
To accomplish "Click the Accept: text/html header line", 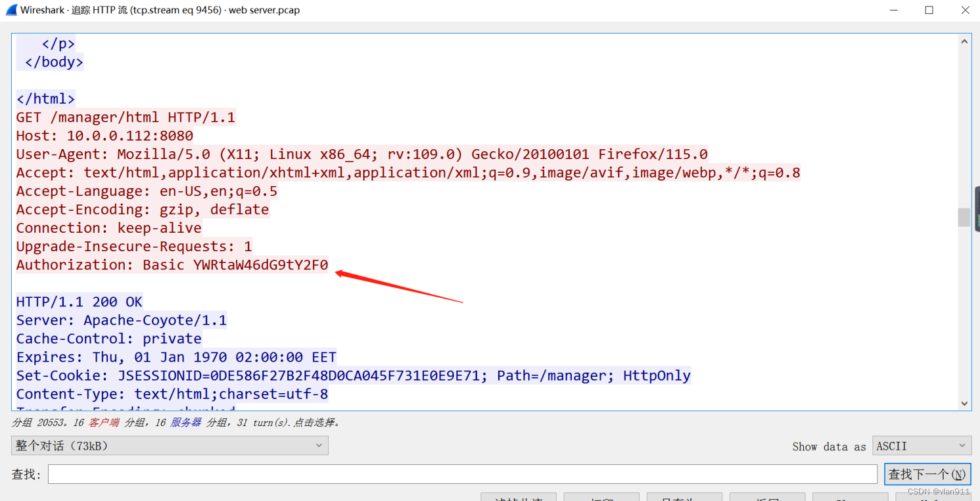I will point(408,173).
